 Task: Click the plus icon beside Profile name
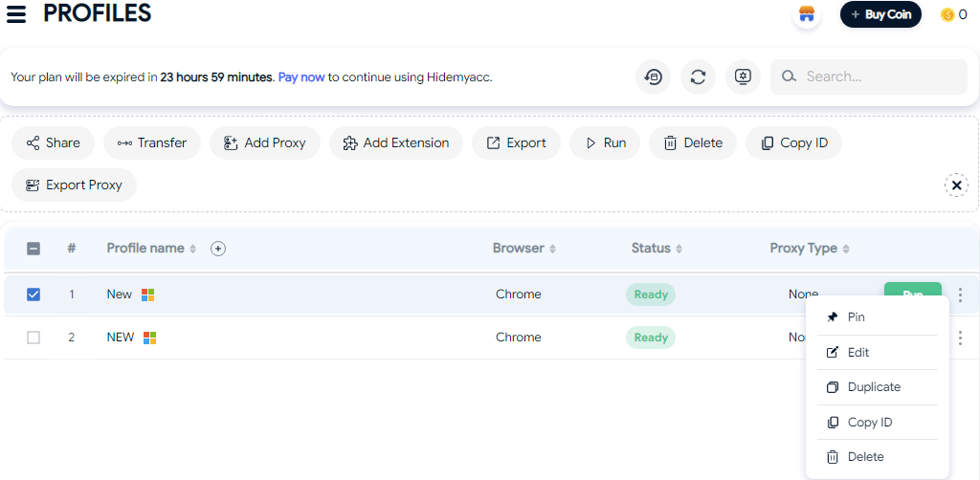point(218,249)
